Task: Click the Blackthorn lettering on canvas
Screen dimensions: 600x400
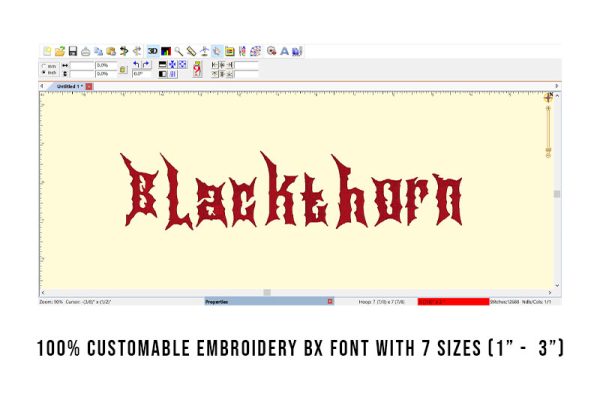Action: pyautogui.click(x=291, y=191)
